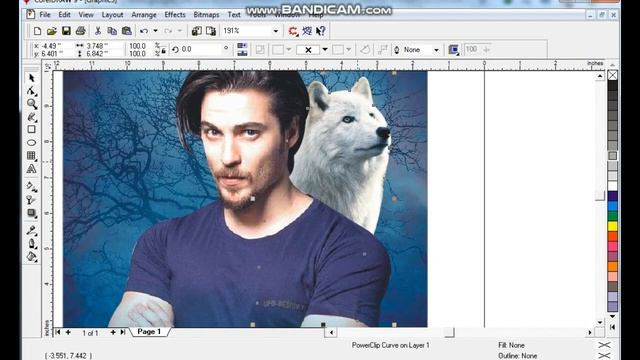Click the Export icon

tap(211, 31)
